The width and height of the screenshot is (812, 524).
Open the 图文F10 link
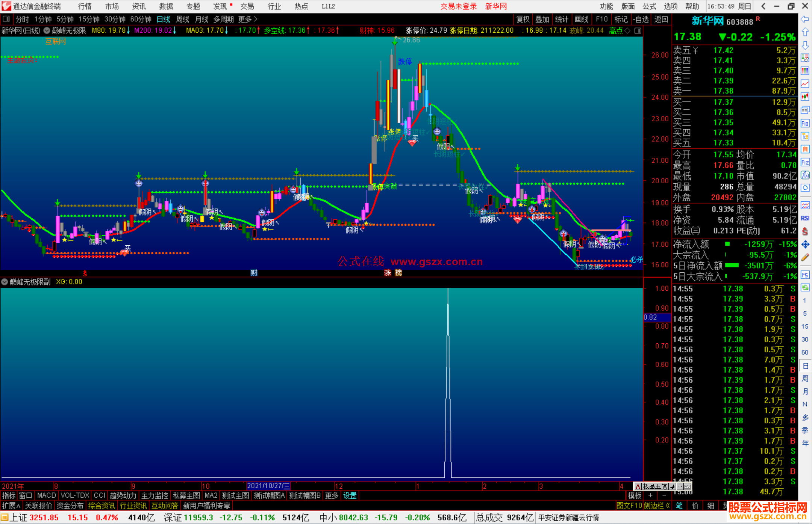click(629, 506)
